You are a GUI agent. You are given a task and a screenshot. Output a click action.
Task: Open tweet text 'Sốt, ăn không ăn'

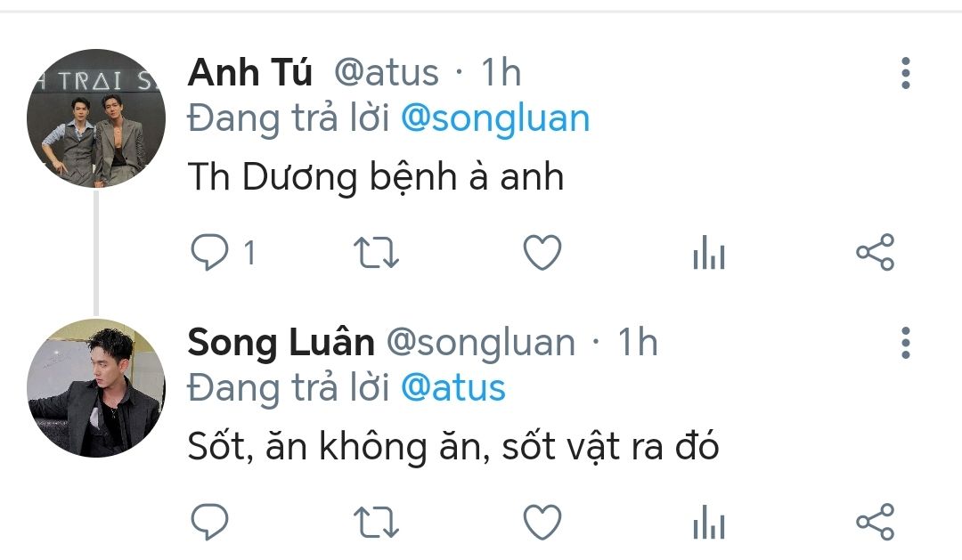pos(452,447)
